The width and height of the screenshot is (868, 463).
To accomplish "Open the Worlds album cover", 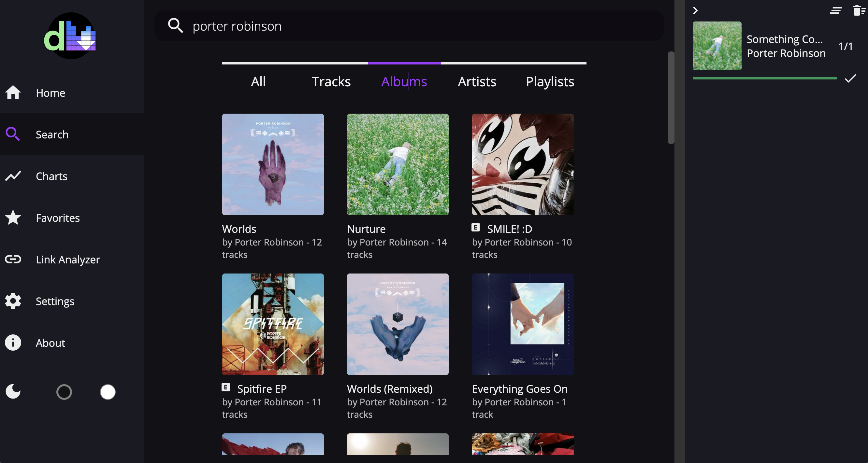I will click(273, 164).
